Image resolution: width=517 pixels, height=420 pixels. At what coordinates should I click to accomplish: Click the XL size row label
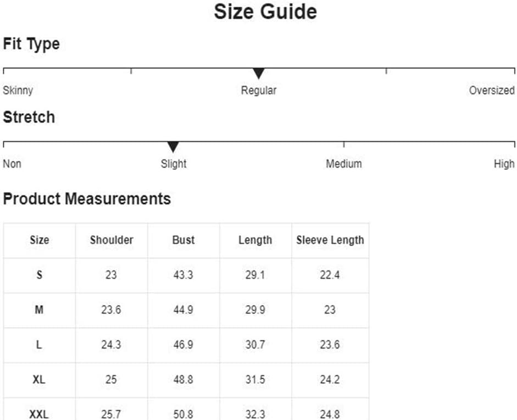pos(39,379)
